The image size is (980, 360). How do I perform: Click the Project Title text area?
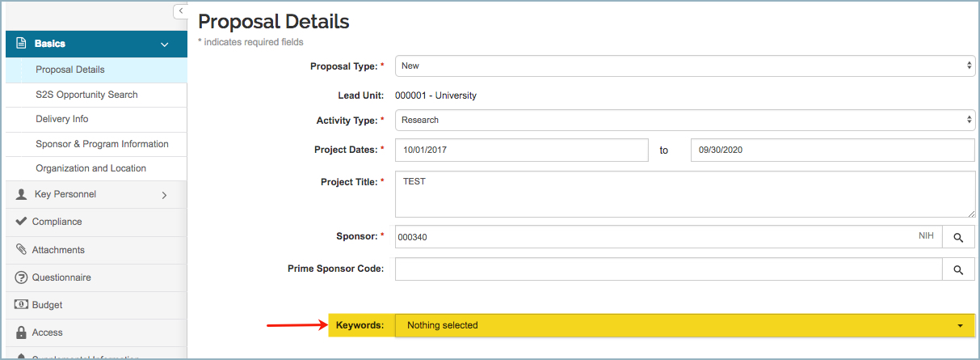tap(684, 194)
